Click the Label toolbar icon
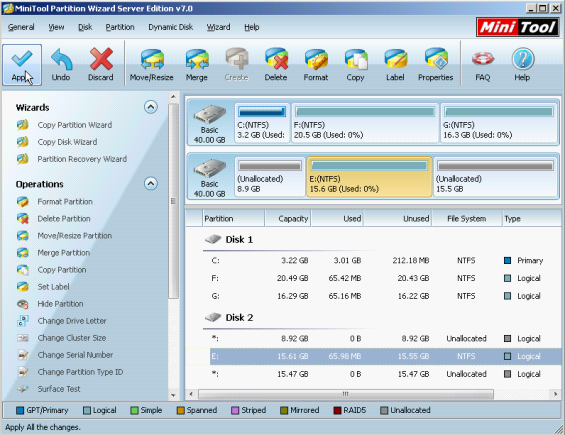Screen dimensions: 565x435 395,65
